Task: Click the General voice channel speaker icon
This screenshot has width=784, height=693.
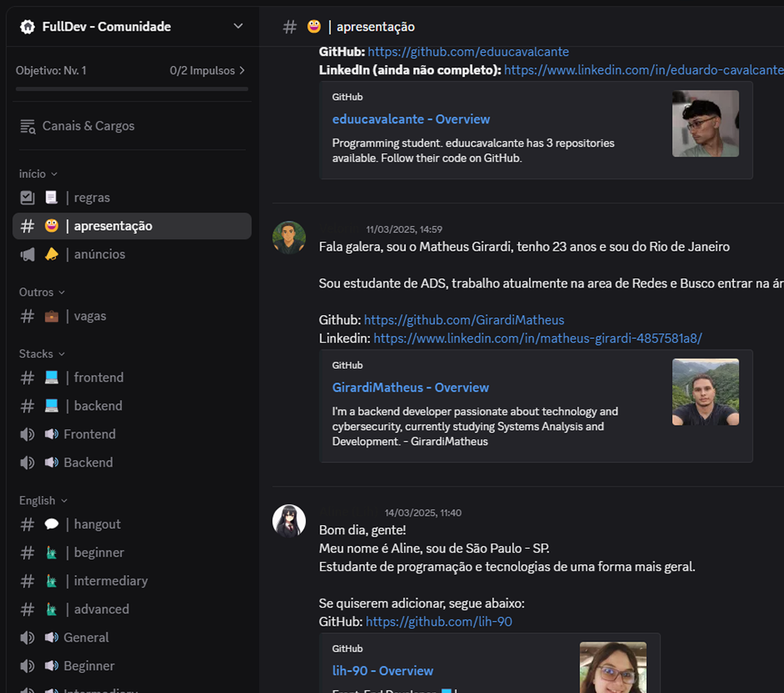Action: point(28,638)
